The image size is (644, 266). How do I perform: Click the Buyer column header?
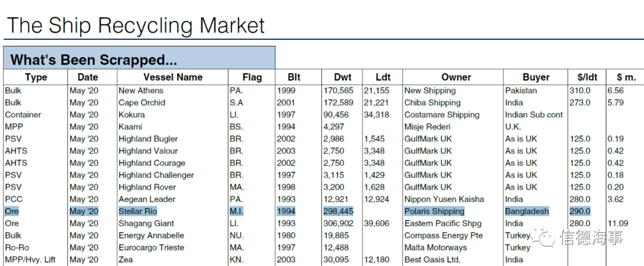tap(536, 77)
